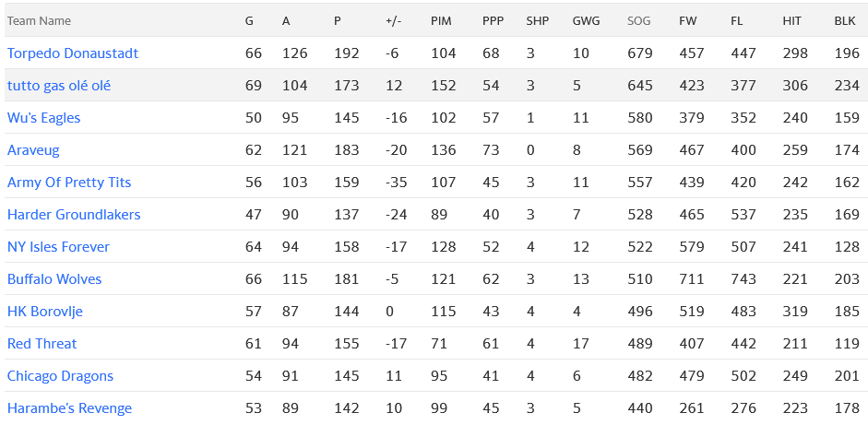Open Buffalo Wolves team link

[x=54, y=279]
